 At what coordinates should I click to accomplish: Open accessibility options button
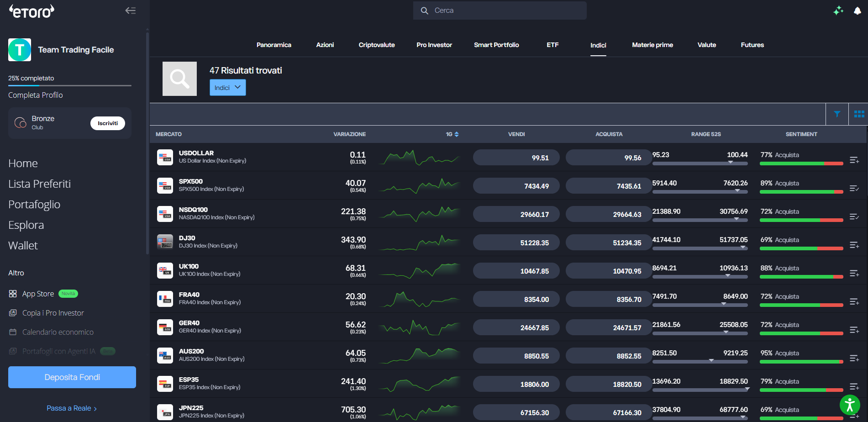click(850, 405)
